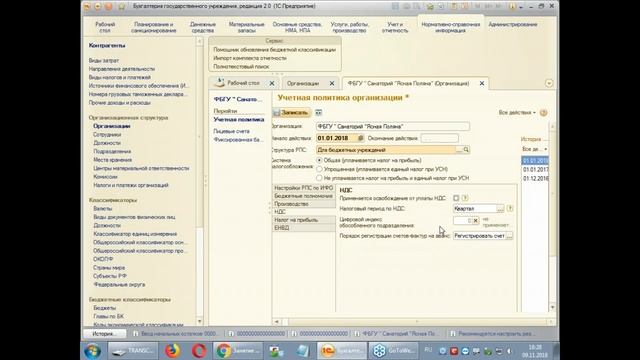Screen dimensions: 640x360
Task: Click home star icon in title bar
Action: (x=122, y=7)
